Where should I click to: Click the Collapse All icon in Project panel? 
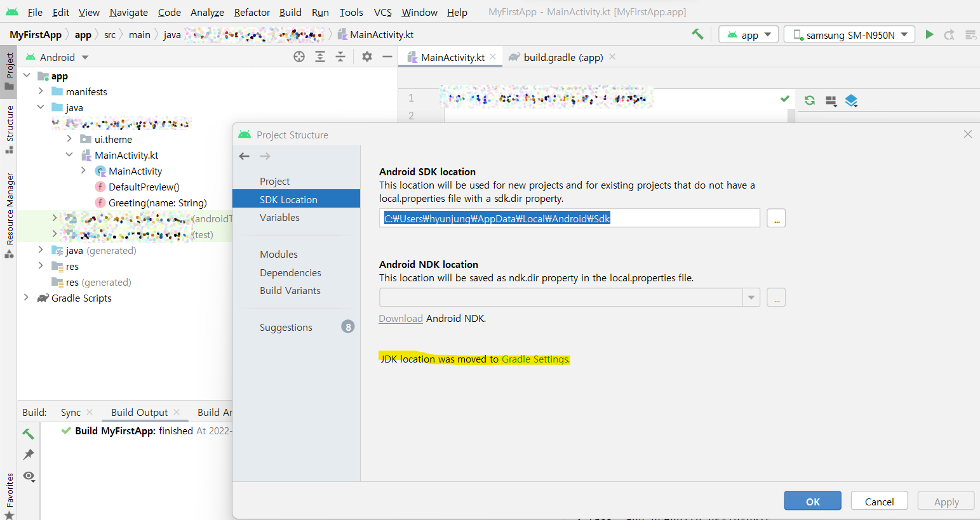pyautogui.click(x=340, y=57)
